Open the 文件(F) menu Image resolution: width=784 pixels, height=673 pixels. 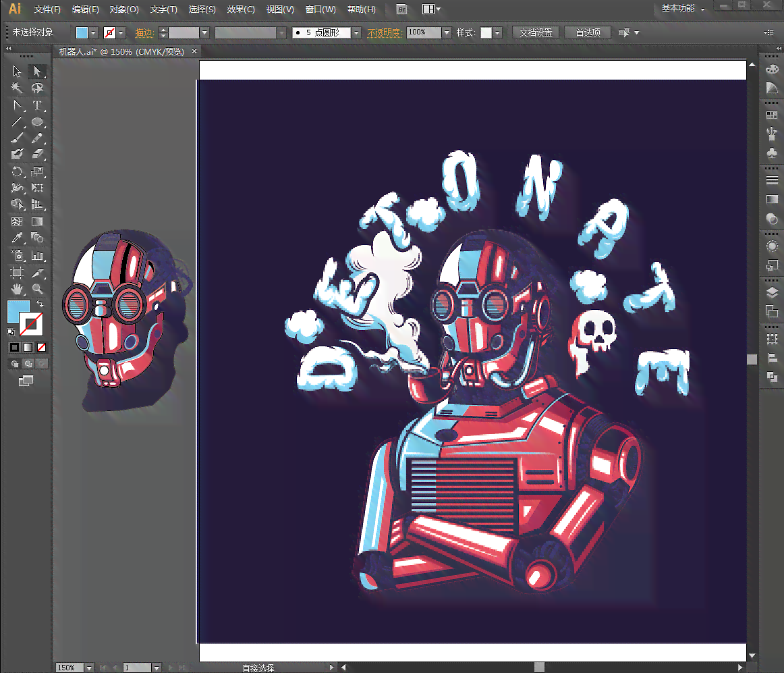(47, 9)
